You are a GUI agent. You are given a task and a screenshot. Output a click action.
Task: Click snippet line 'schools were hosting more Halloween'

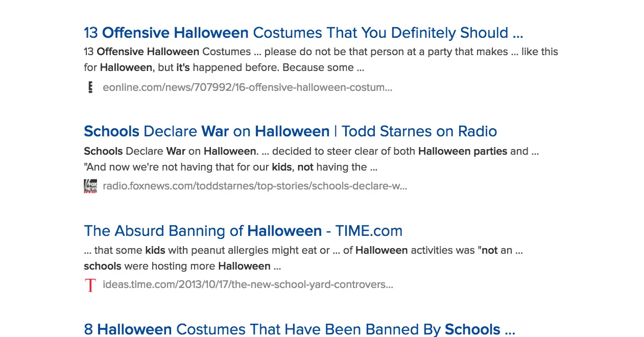pos(182,266)
